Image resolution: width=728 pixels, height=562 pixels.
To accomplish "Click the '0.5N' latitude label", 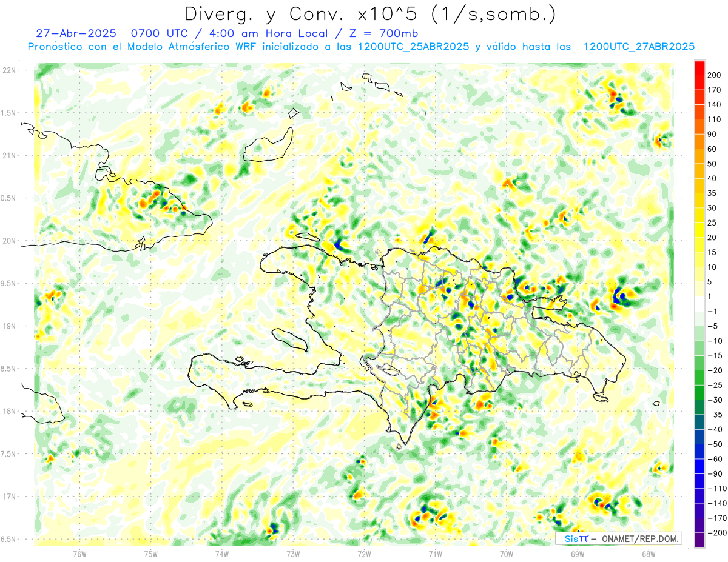I will pyautogui.click(x=8, y=198).
